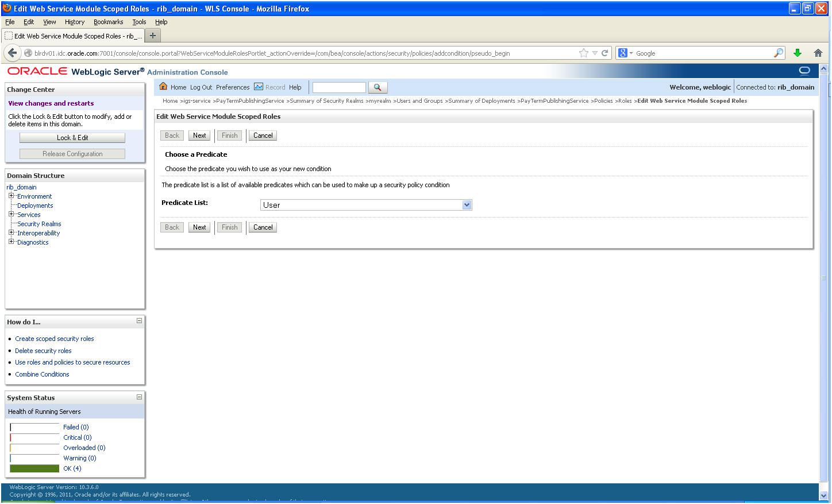This screenshot has height=504, width=832.
Task: Open Summary of Deployments breadcrumb link
Action: pyautogui.click(x=482, y=100)
